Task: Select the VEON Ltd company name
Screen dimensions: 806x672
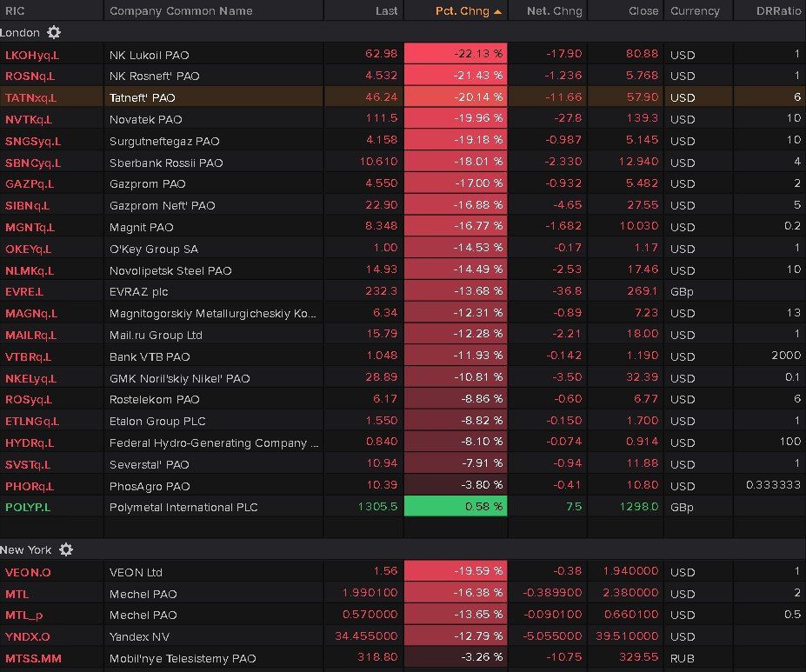Action: tap(136, 572)
